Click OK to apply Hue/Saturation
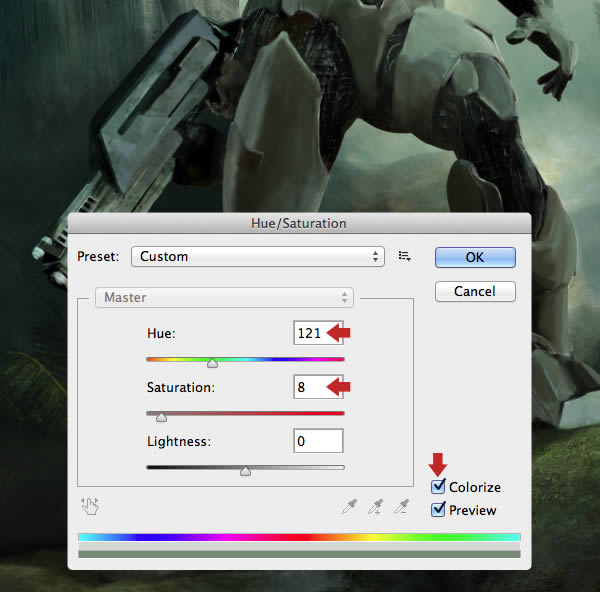This screenshot has height=592, width=600. tap(475, 257)
